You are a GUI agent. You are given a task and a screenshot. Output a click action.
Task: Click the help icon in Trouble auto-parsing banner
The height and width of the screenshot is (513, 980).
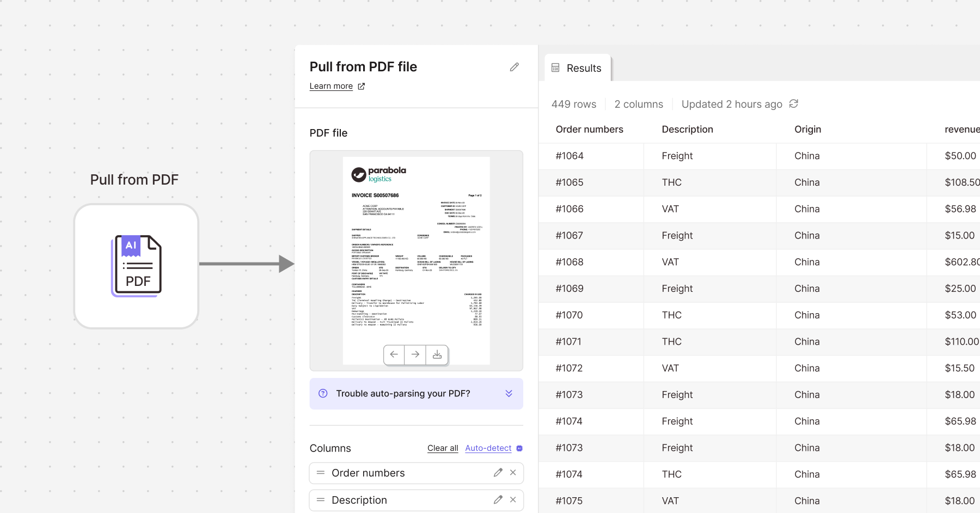tap(323, 393)
